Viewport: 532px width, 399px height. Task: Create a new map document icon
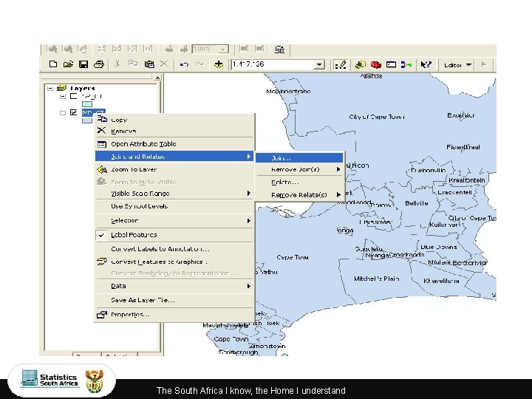53,64
